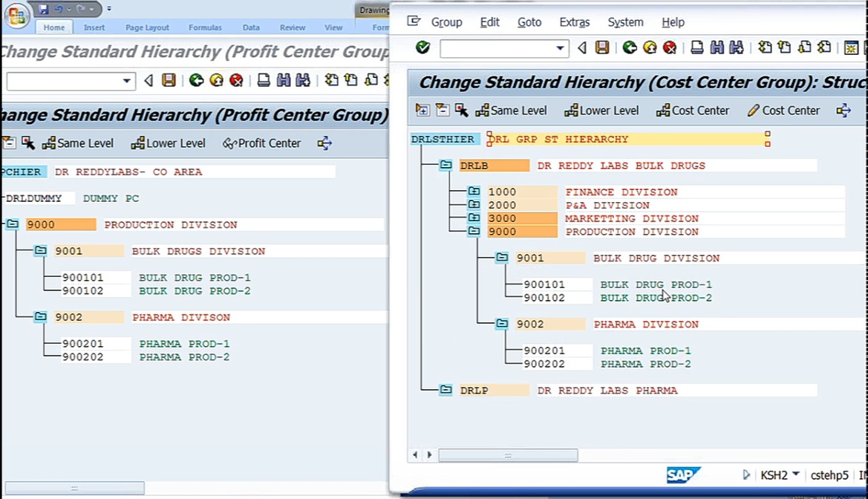This screenshot has height=499, width=868.
Task: Click Save icon in Profit Center window toolbar
Action: point(169,80)
